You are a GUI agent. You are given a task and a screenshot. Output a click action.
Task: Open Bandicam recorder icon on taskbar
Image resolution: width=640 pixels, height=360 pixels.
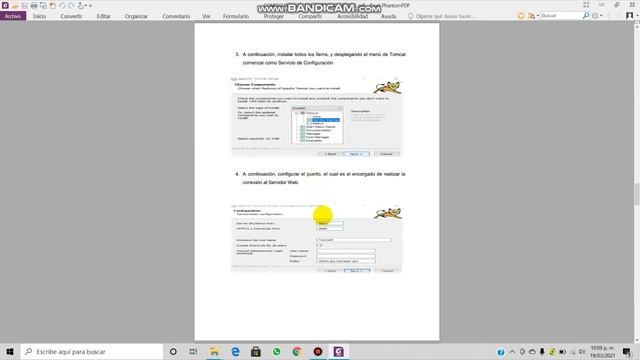pyautogui.click(x=318, y=351)
